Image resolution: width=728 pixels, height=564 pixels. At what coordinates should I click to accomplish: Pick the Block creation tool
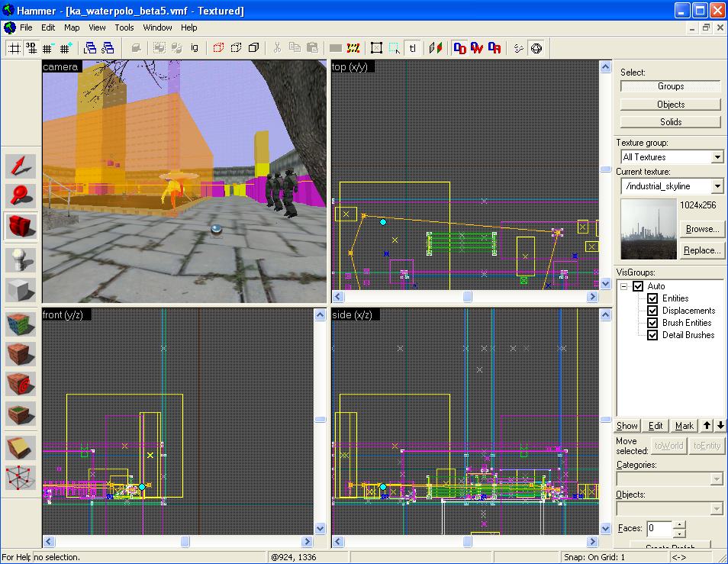pos(21,290)
